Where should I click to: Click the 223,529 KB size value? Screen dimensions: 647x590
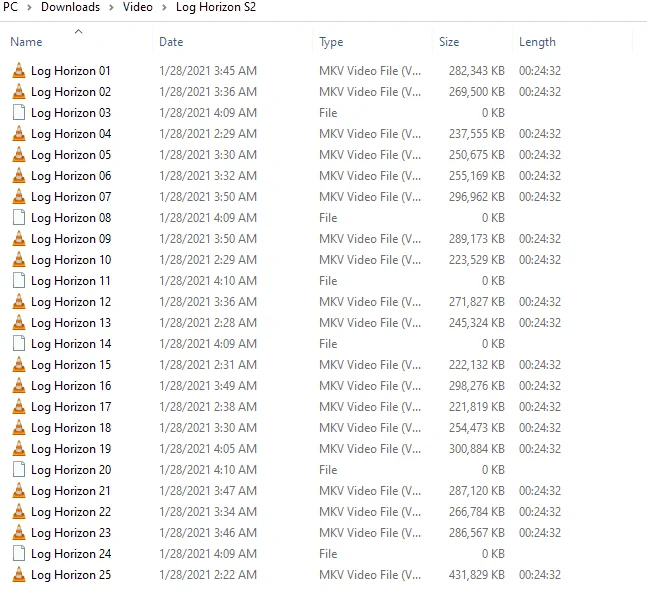click(477, 260)
